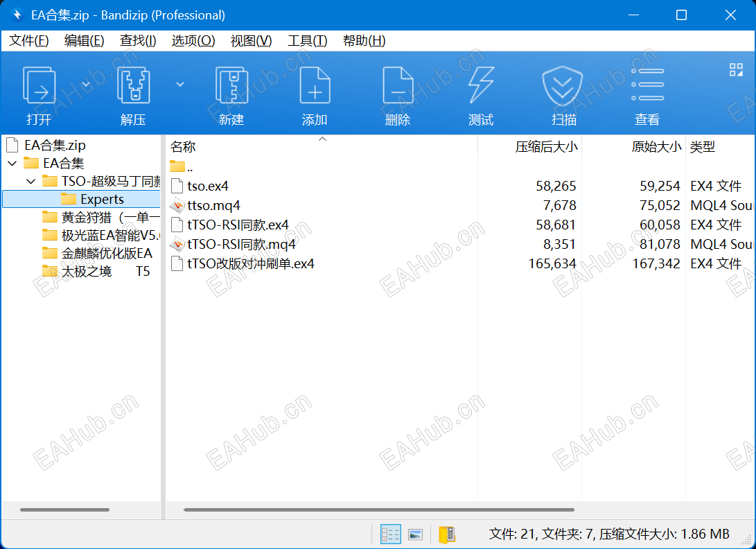Click original size value 75,052
The image size is (756, 549).
660,205
